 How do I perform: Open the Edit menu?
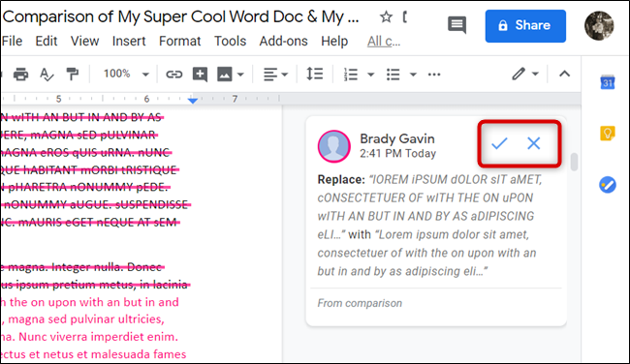pyautogui.click(x=47, y=41)
